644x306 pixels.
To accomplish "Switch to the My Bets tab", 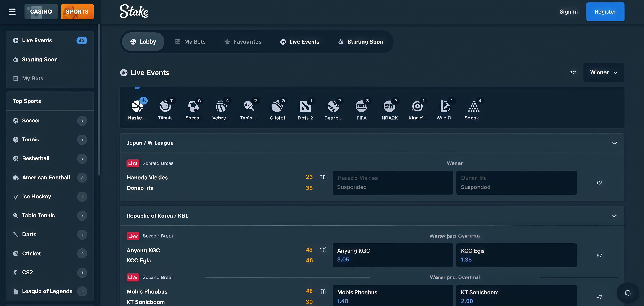I will [190, 42].
